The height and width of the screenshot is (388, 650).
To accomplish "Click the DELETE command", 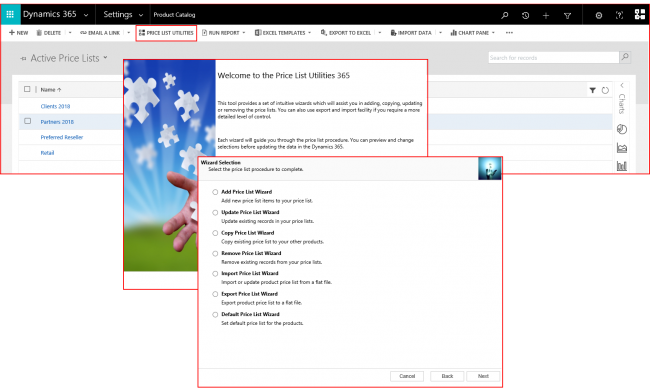I will (x=49, y=33).
